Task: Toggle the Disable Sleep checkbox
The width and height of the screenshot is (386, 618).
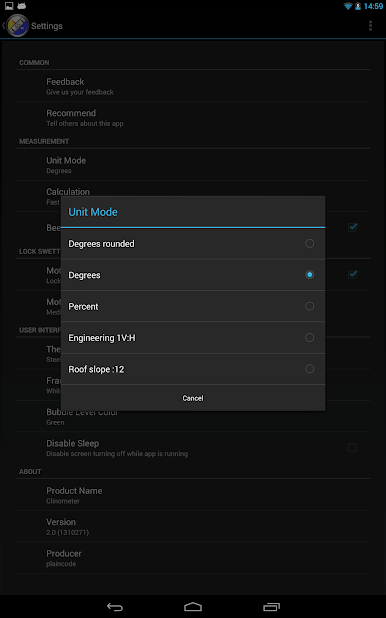Action: [x=352, y=447]
